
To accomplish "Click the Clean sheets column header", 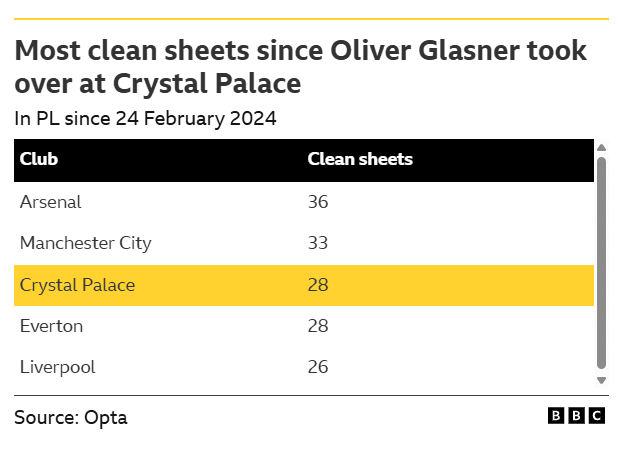I will coord(359,159).
